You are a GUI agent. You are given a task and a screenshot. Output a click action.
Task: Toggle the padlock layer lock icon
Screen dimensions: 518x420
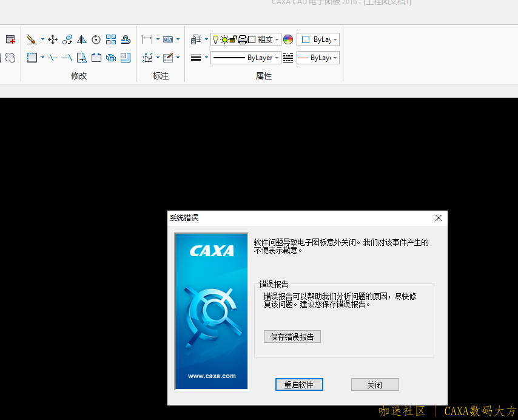(234, 39)
